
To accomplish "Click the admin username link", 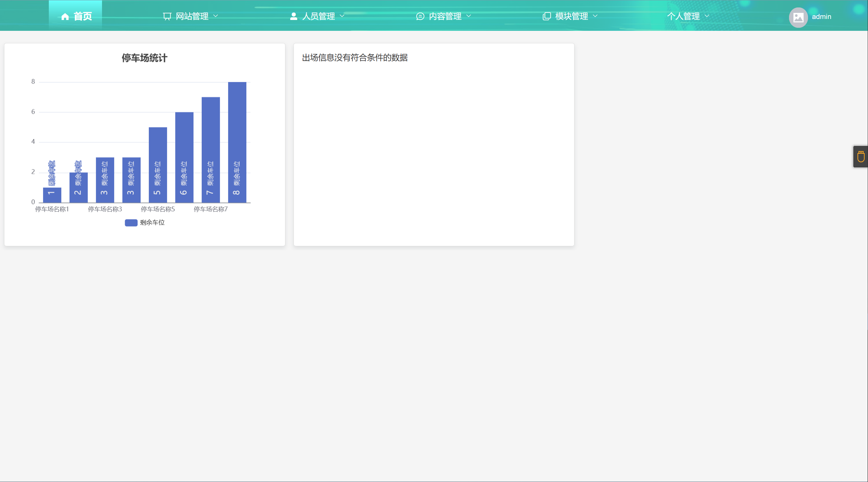I will click(821, 17).
